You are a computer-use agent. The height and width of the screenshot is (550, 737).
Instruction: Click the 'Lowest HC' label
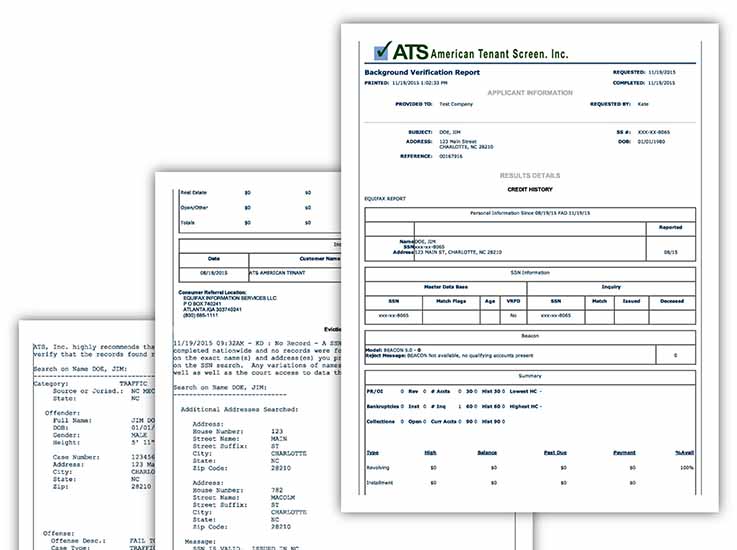click(523, 391)
